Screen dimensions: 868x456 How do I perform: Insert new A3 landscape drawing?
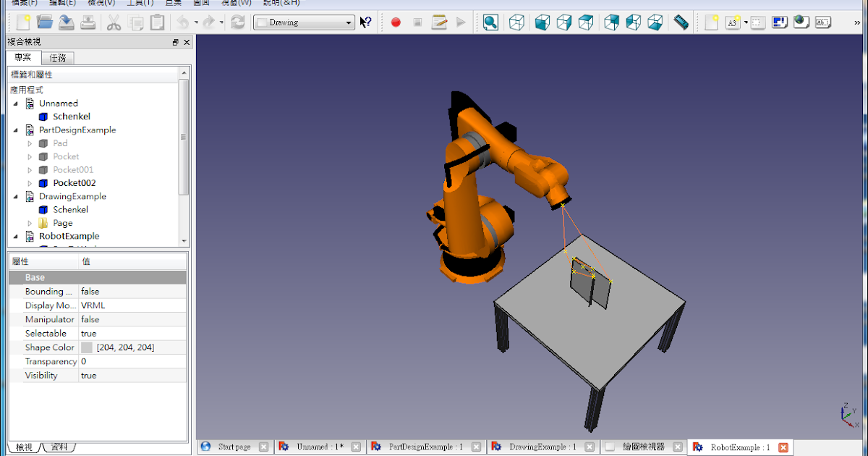tap(733, 22)
